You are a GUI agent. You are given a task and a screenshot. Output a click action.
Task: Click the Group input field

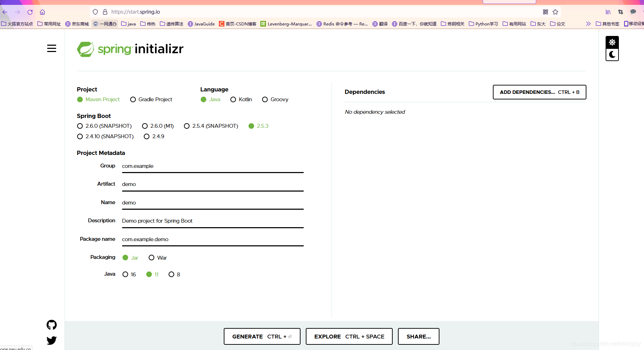point(213,166)
